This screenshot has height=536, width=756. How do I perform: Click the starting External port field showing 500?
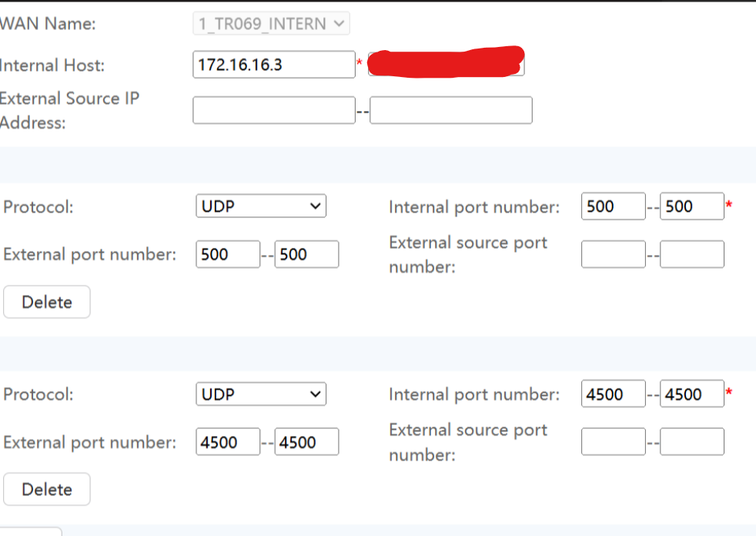click(x=228, y=253)
